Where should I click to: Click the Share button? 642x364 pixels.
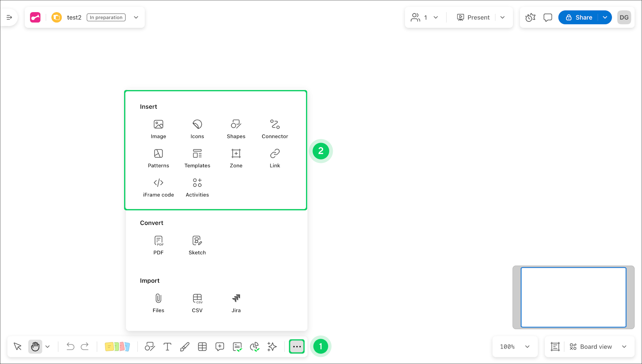(582, 17)
